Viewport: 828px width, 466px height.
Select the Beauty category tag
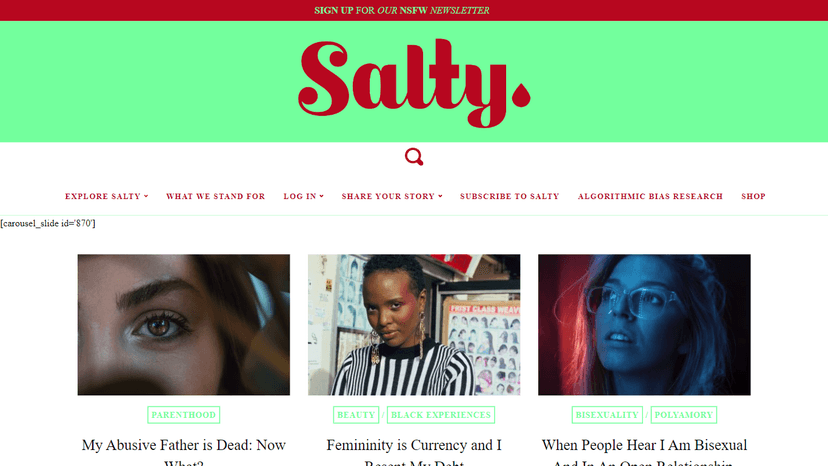point(356,415)
